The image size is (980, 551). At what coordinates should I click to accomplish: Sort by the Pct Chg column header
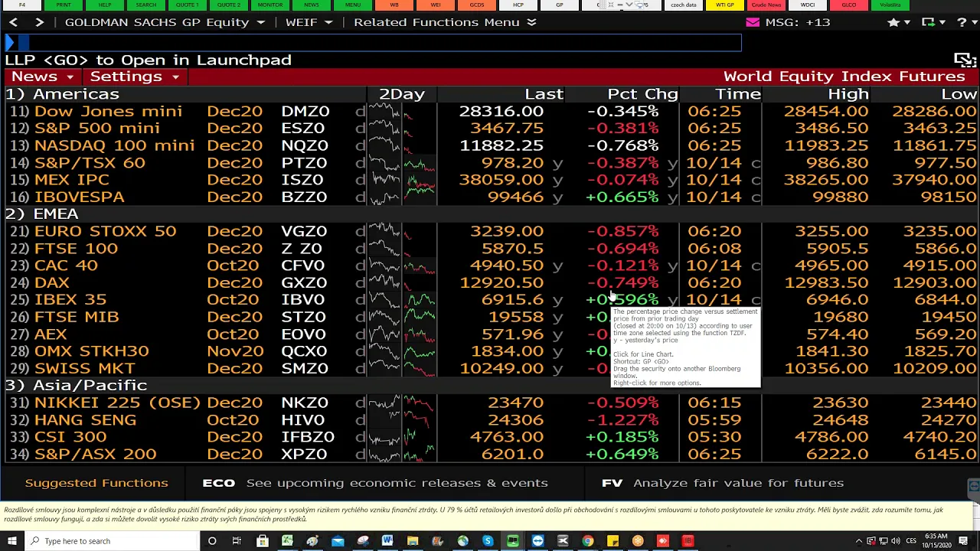pos(642,94)
